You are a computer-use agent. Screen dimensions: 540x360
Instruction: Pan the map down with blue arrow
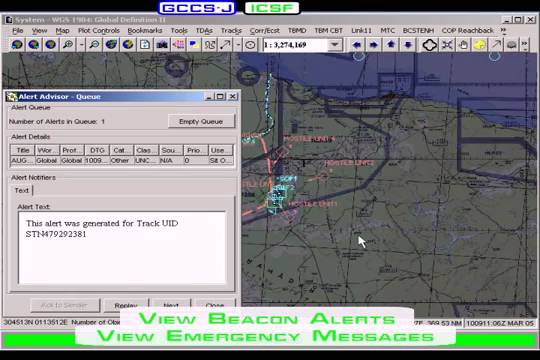pyautogui.click(x=408, y=45)
